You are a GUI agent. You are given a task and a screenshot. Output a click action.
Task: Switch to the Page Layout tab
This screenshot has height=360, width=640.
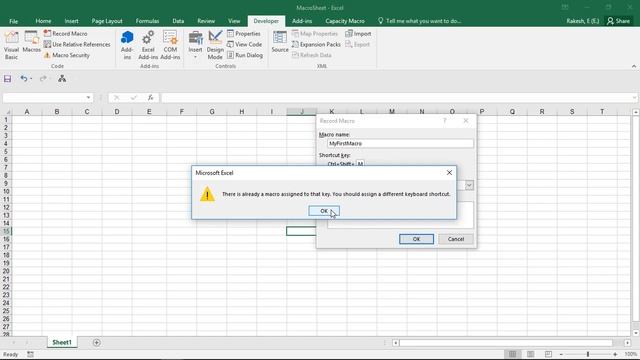[x=107, y=21]
